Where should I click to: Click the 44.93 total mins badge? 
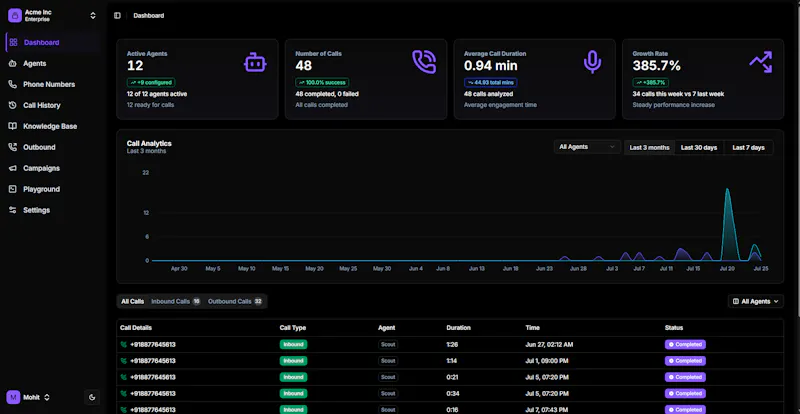click(490, 82)
